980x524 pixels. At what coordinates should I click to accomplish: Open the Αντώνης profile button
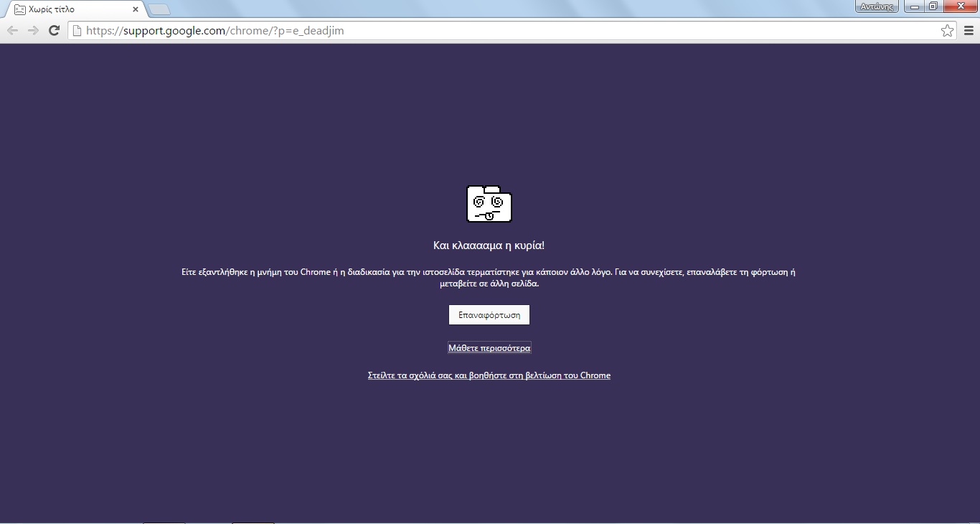pos(877,6)
